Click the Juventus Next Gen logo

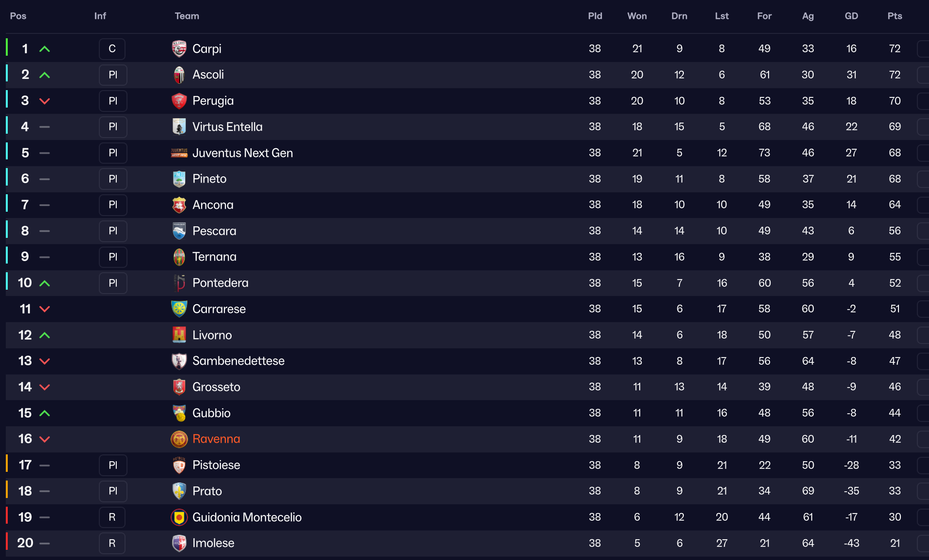pyautogui.click(x=179, y=153)
